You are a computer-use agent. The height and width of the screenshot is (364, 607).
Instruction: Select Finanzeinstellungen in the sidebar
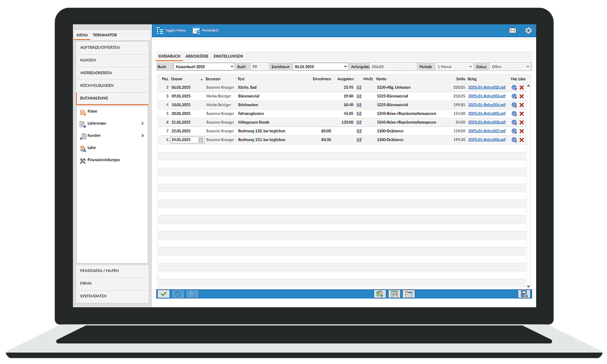(x=103, y=160)
